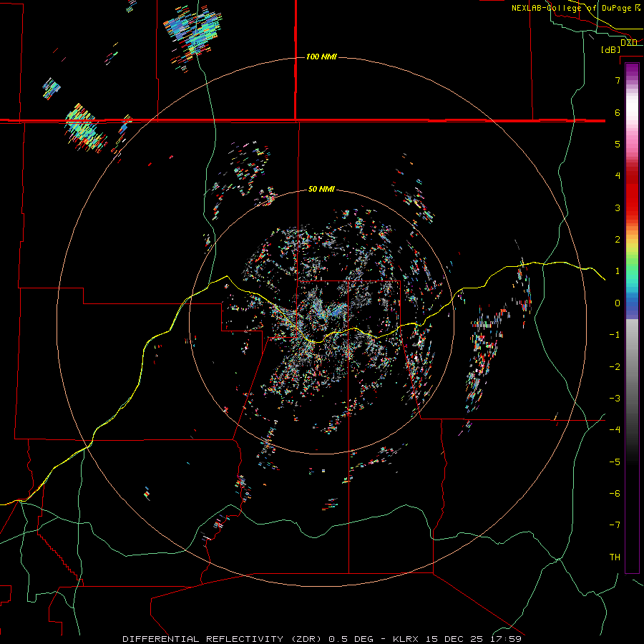
Task: Click the "-2" value on the color scale
Action: click(615, 367)
